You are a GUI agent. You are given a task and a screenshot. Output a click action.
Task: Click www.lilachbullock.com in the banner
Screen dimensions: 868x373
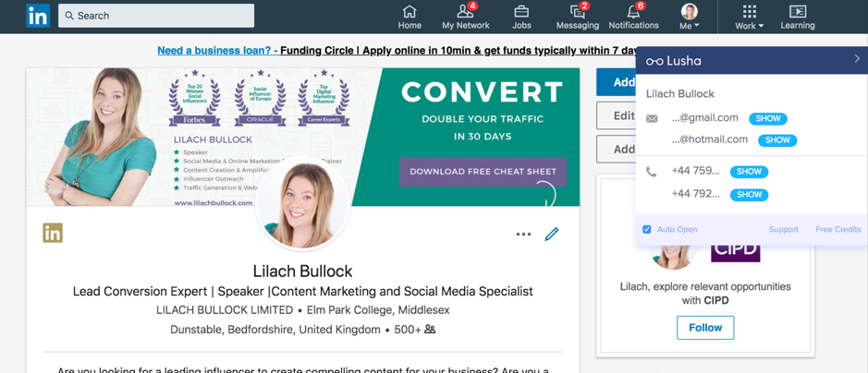coord(214,203)
